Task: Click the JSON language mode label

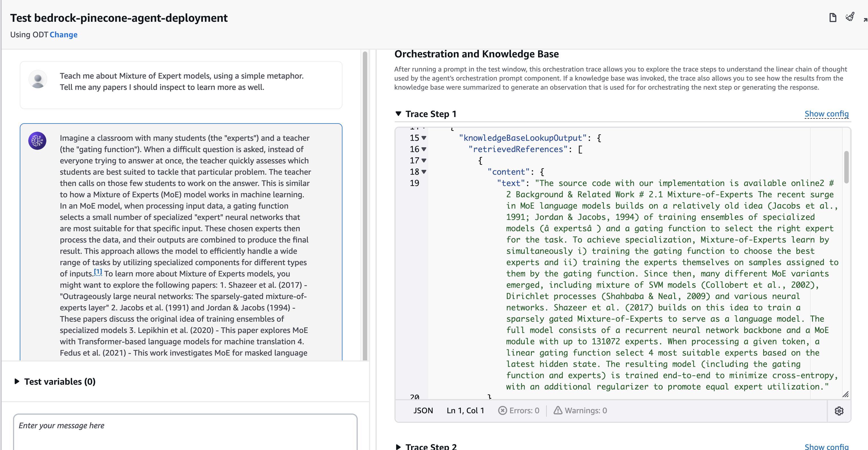Action: pos(423,410)
